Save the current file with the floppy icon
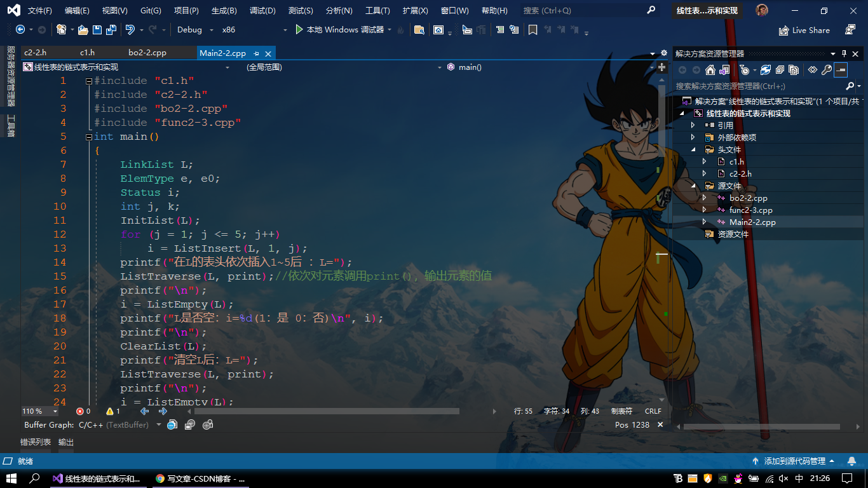This screenshot has height=488, width=868. (97, 30)
